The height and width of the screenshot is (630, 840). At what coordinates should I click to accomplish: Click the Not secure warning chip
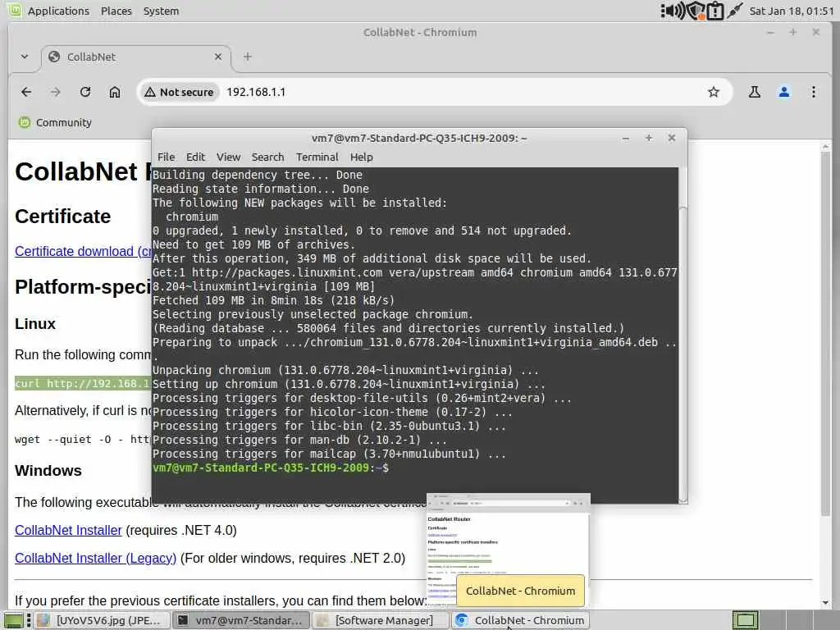click(x=180, y=92)
